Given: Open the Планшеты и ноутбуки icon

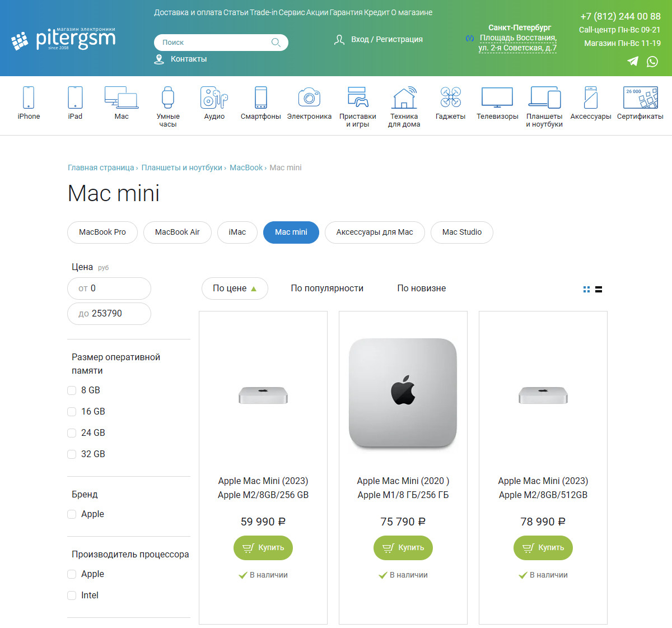Looking at the screenshot, I should click(544, 97).
